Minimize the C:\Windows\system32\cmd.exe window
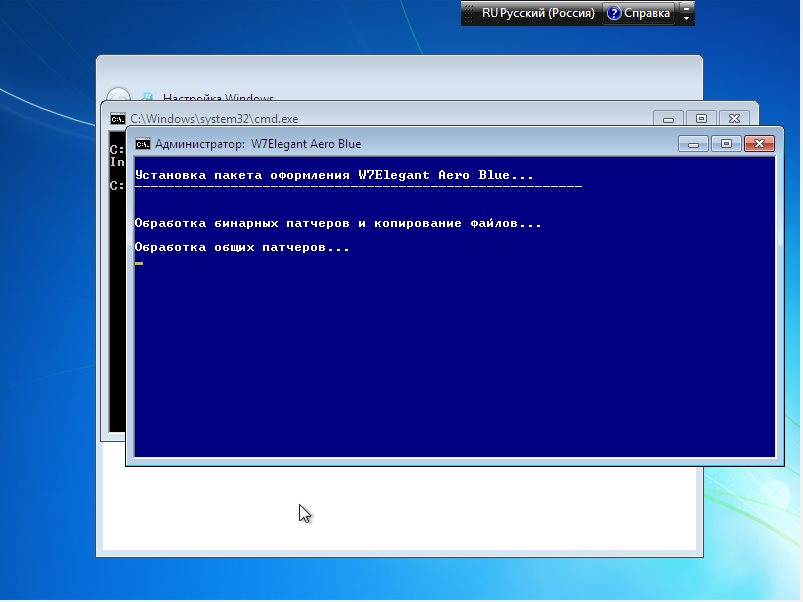Image resolution: width=803 pixels, height=602 pixels. [x=668, y=118]
